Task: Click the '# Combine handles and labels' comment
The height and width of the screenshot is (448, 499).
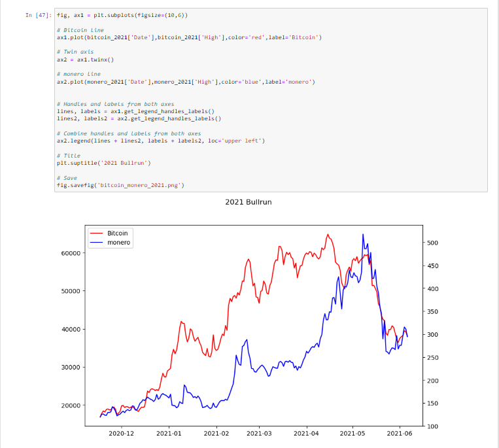Action: point(129,133)
